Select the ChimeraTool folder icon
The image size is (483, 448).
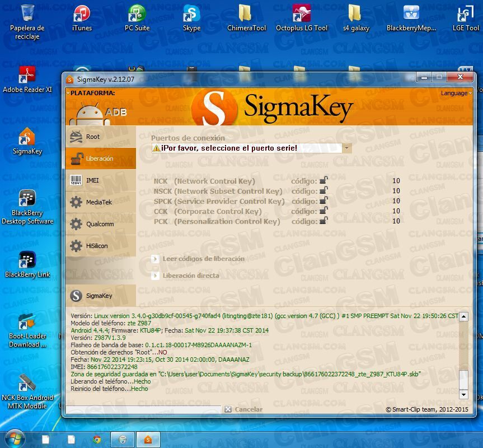pos(246,18)
